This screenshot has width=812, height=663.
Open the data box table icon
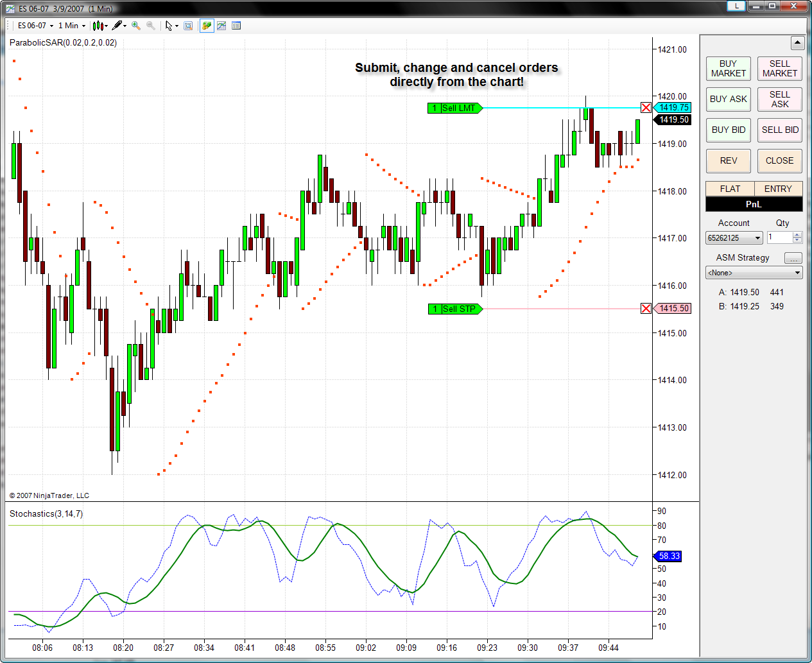[236, 26]
